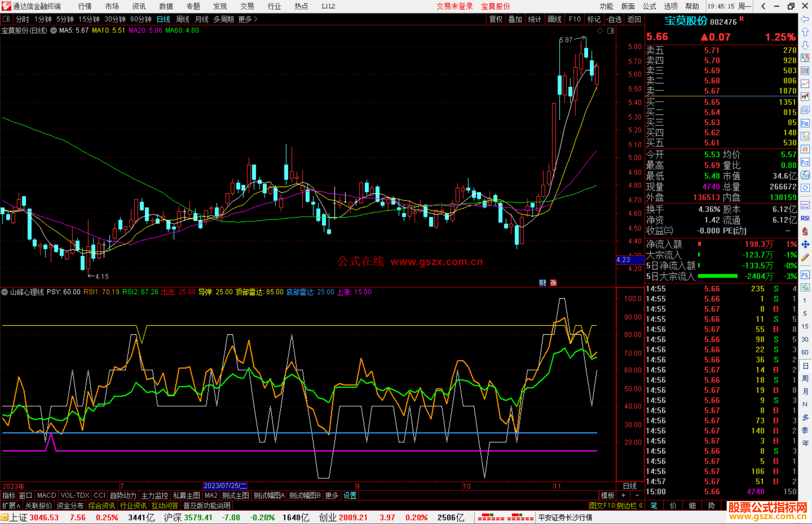Screen dimensions: 812x524
Task: Click the F12 trading sidebar icon
Action: (805, 162)
